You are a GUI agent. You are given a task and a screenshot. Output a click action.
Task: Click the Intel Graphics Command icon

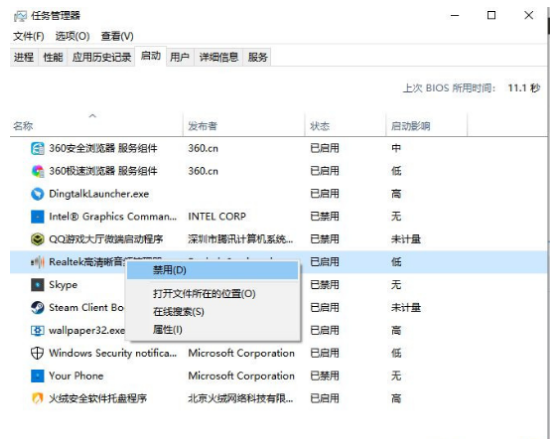point(37,216)
